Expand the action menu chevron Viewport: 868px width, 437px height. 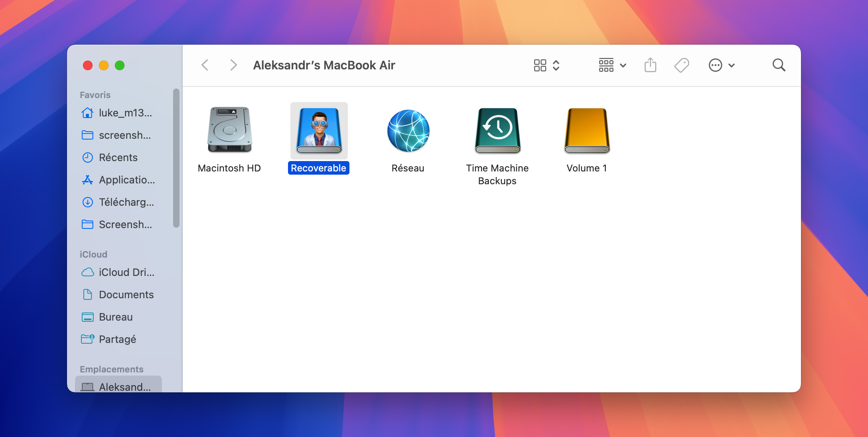(732, 65)
